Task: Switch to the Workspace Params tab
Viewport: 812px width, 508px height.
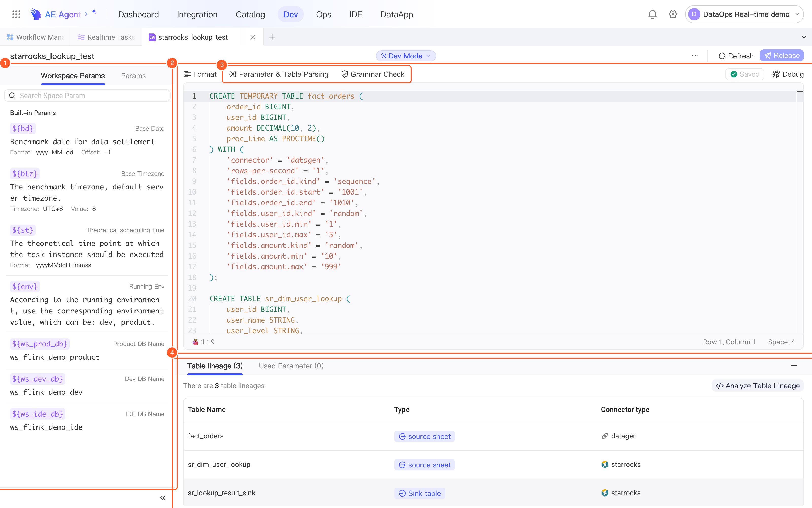Action: coord(73,76)
